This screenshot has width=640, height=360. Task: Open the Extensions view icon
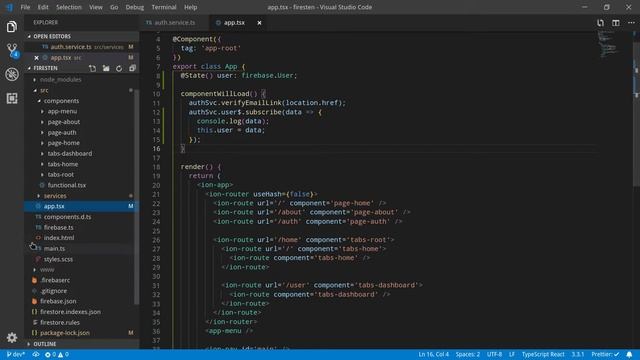coord(12,98)
